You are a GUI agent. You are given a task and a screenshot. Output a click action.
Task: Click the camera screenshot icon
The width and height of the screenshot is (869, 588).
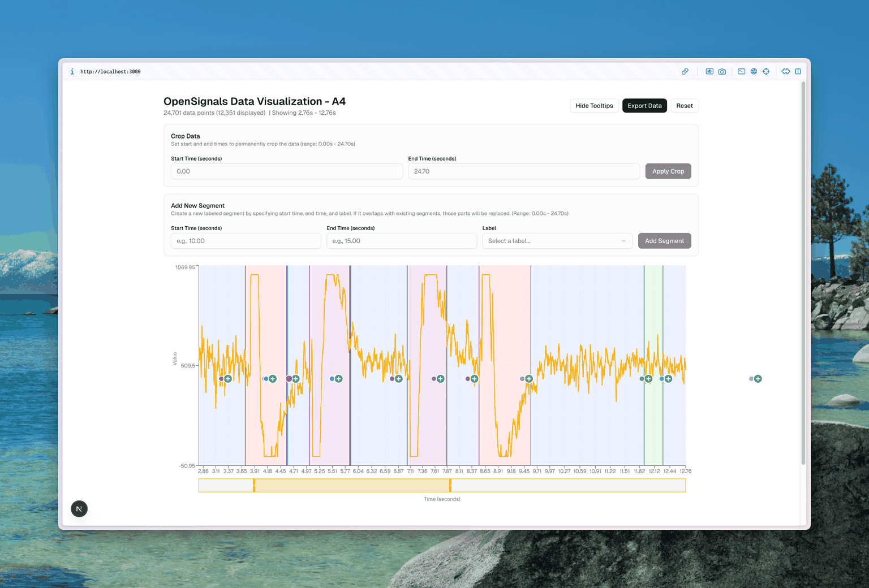click(722, 72)
